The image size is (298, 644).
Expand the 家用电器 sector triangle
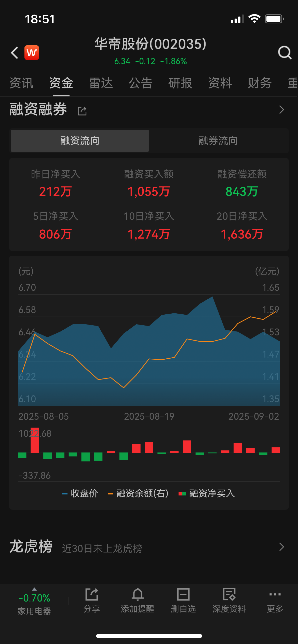coord(34,589)
